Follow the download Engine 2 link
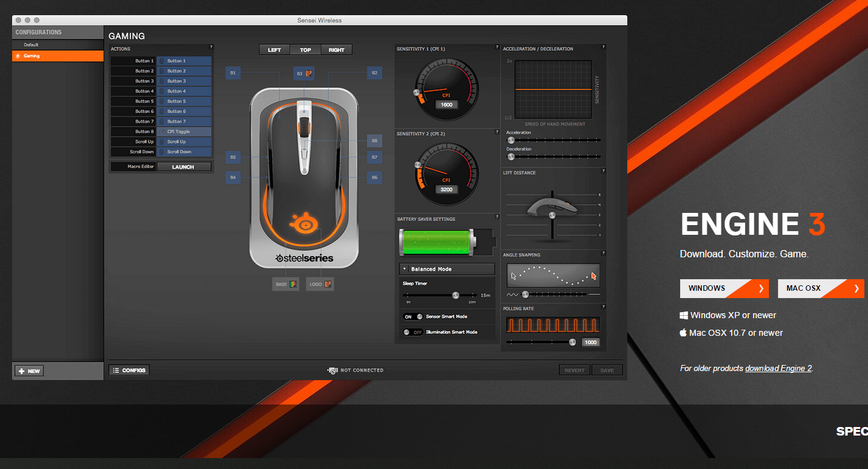Screen dimensions: 868x469 779,368
